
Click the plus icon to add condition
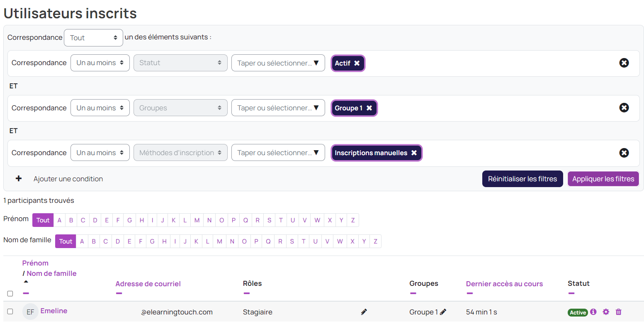click(19, 179)
